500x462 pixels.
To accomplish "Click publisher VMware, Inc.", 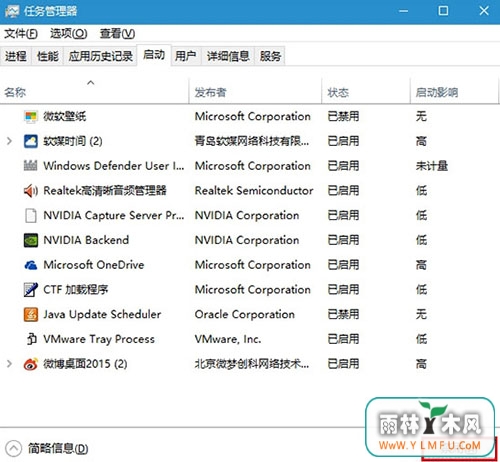I will pyautogui.click(x=228, y=339).
